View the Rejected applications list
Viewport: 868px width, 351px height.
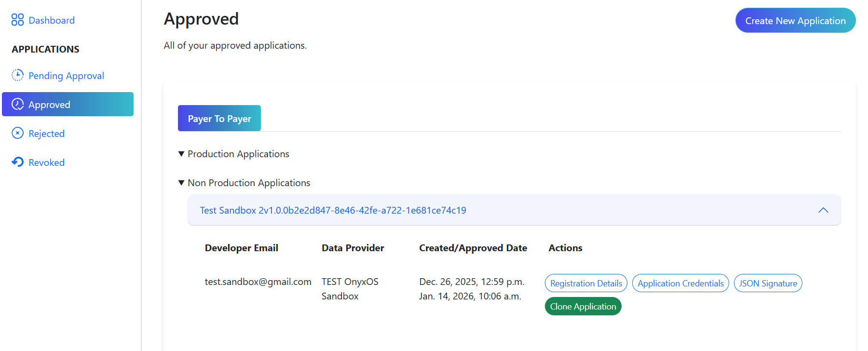click(46, 134)
